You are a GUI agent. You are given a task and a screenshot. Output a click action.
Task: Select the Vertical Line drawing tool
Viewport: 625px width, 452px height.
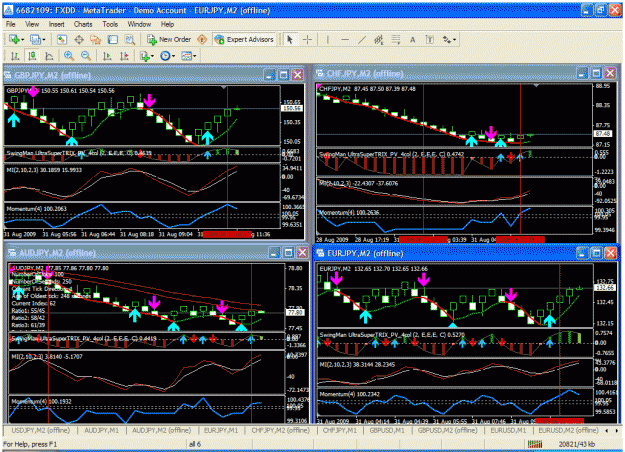tap(328, 39)
